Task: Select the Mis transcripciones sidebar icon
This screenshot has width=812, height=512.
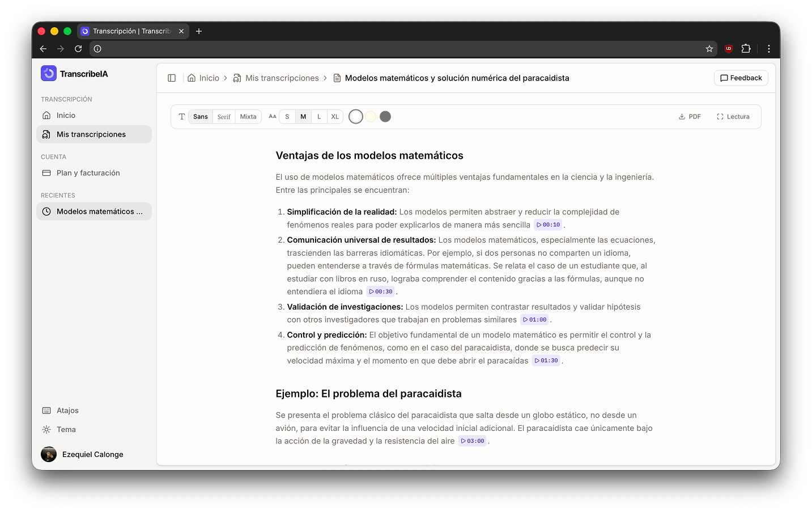Action: click(x=47, y=134)
